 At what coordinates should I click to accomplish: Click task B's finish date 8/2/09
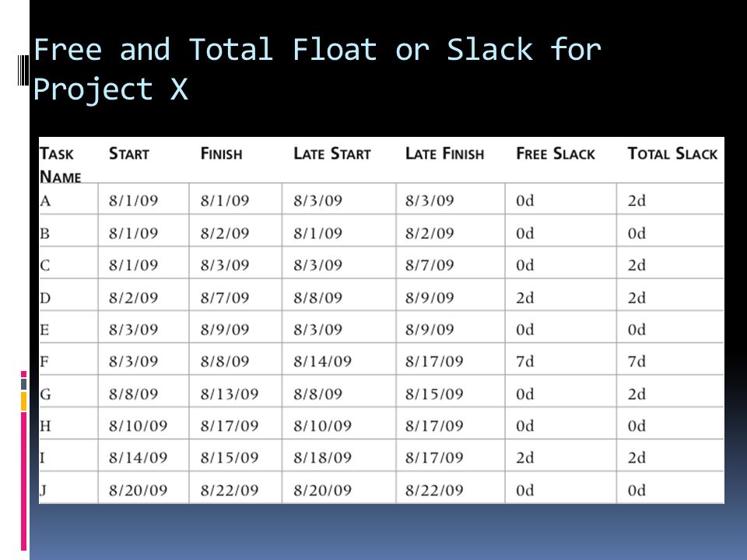tap(224, 233)
